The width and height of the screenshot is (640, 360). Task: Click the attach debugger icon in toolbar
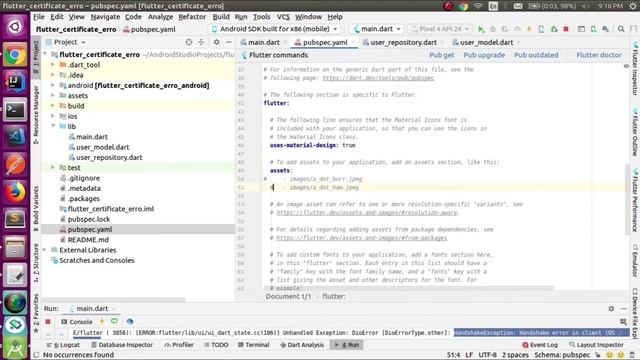(554, 29)
